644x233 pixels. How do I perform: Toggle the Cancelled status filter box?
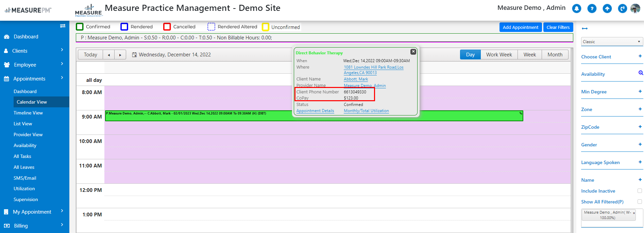click(x=167, y=27)
